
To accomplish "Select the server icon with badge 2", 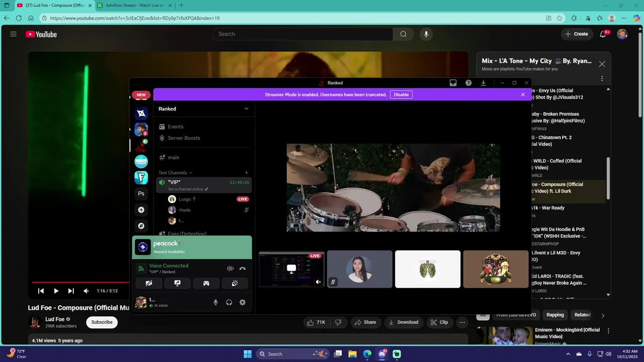I will pos(141,129).
